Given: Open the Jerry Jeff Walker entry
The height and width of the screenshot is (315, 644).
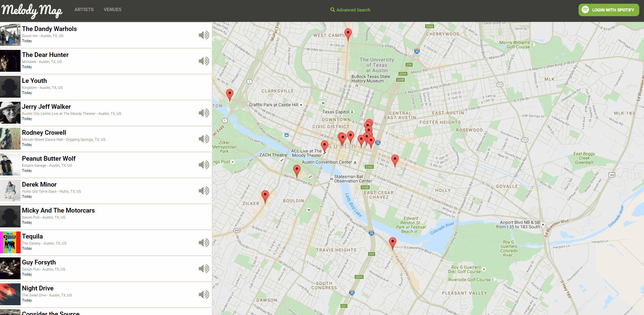Looking at the screenshot, I should (x=106, y=113).
